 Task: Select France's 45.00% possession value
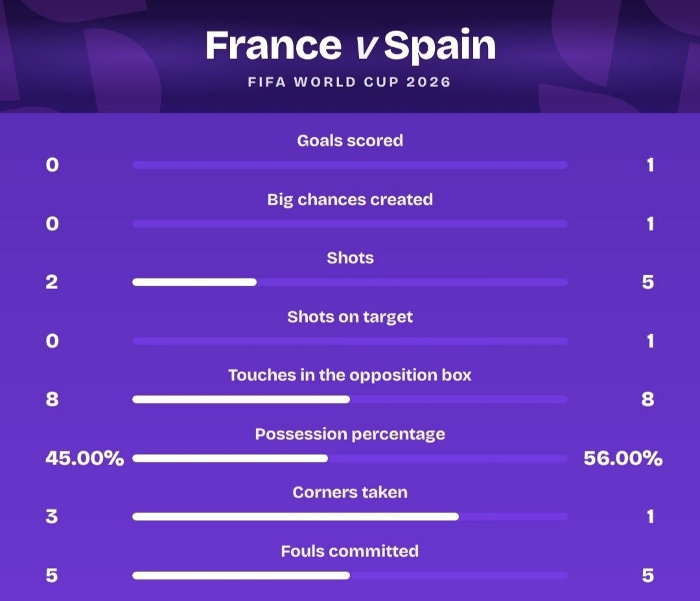coord(85,459)
